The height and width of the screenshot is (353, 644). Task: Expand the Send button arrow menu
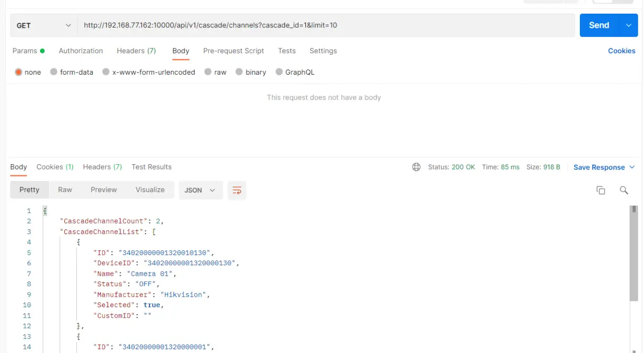(x=628, y=25)
